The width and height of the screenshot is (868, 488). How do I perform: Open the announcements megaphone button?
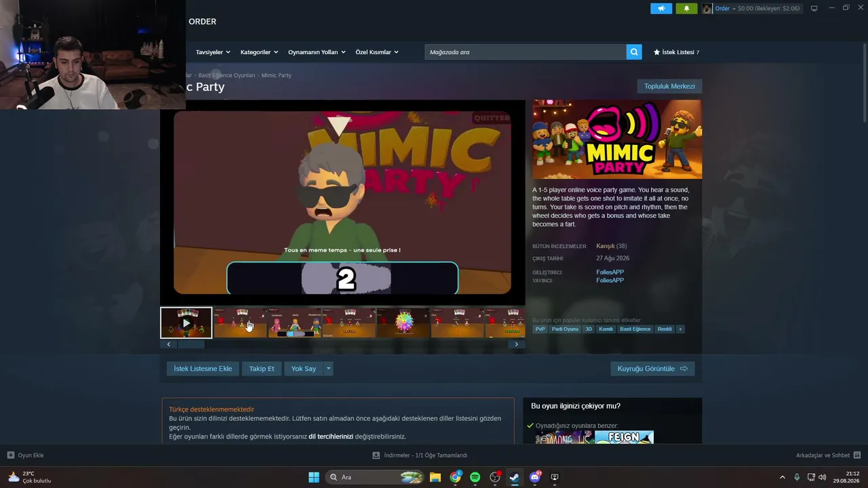661,8
